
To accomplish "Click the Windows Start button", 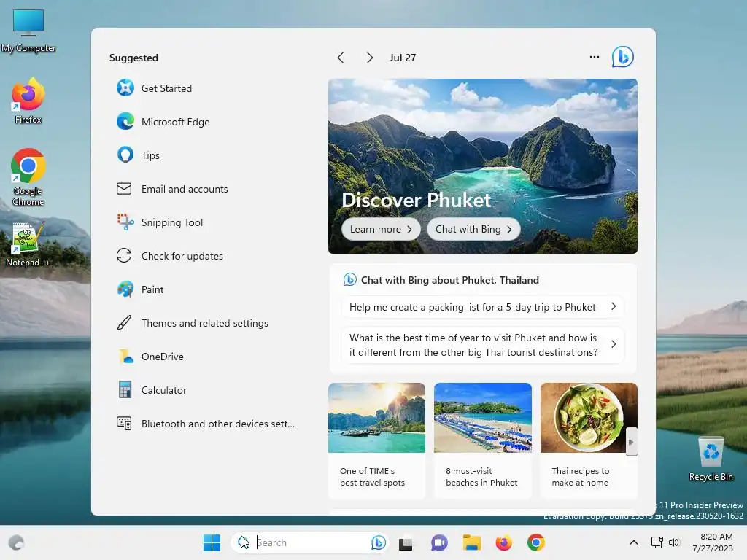I will coord(212,542).
